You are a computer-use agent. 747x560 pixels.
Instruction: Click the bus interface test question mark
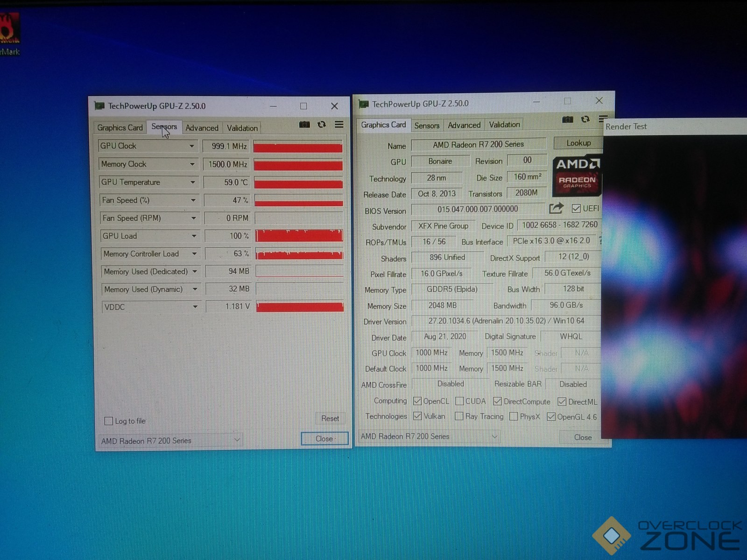pyautogui.click(x=600, y=241)
